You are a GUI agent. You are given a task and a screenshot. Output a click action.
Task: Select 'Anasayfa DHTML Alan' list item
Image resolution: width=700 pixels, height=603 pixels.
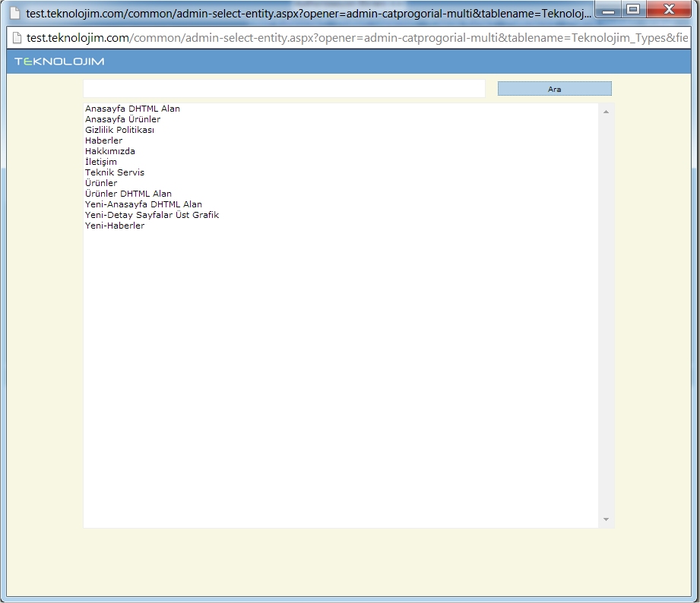(341, 109)
